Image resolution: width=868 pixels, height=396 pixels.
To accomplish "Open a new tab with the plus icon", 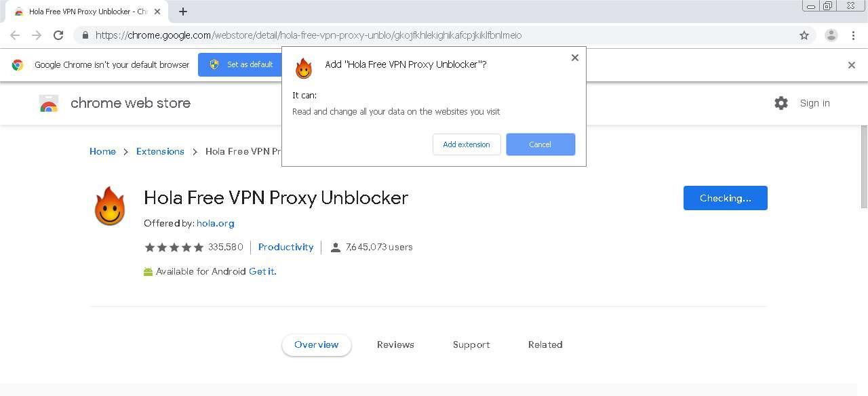I will click(183, 12).
